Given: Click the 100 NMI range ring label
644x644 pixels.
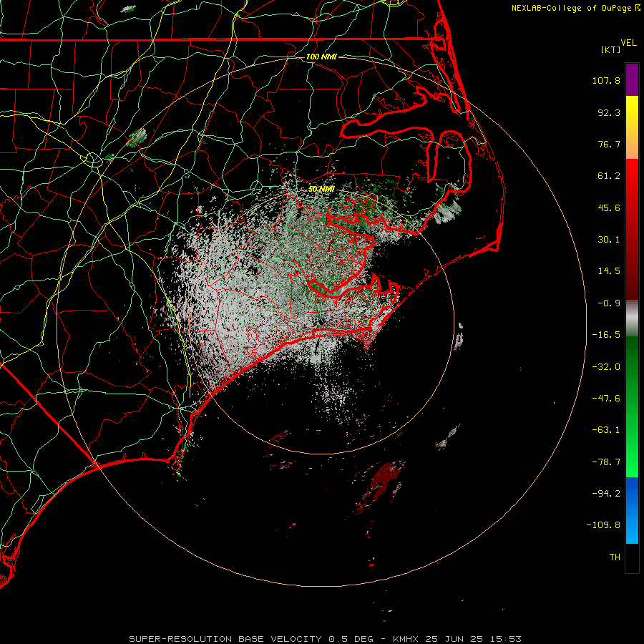Looking at the screenshot, I should [x=321, y=57].
